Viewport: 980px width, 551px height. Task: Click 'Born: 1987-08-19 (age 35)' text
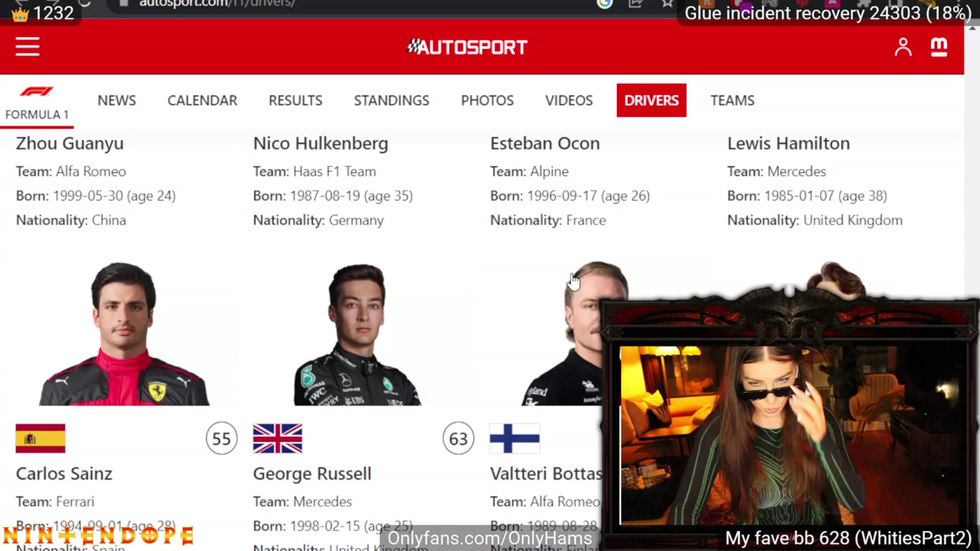click(x=333, y=196)
